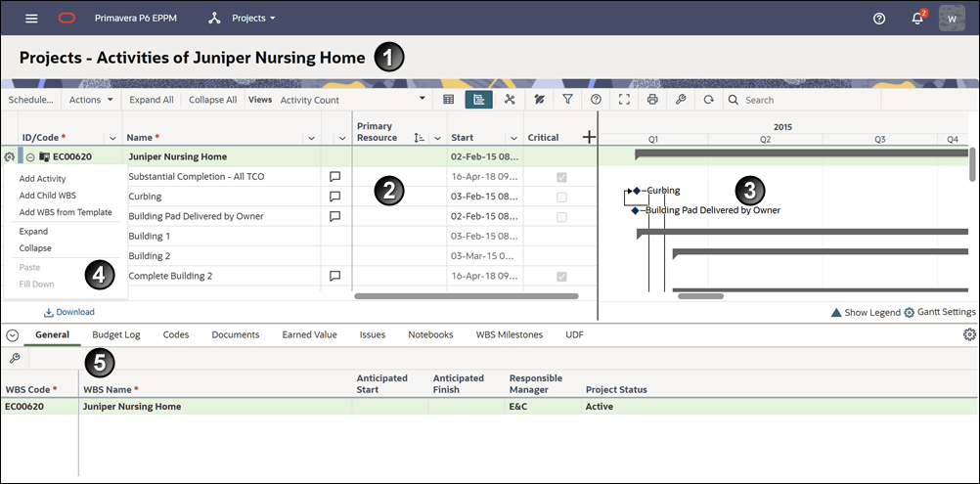Click the refresh icon

point(708,100)
